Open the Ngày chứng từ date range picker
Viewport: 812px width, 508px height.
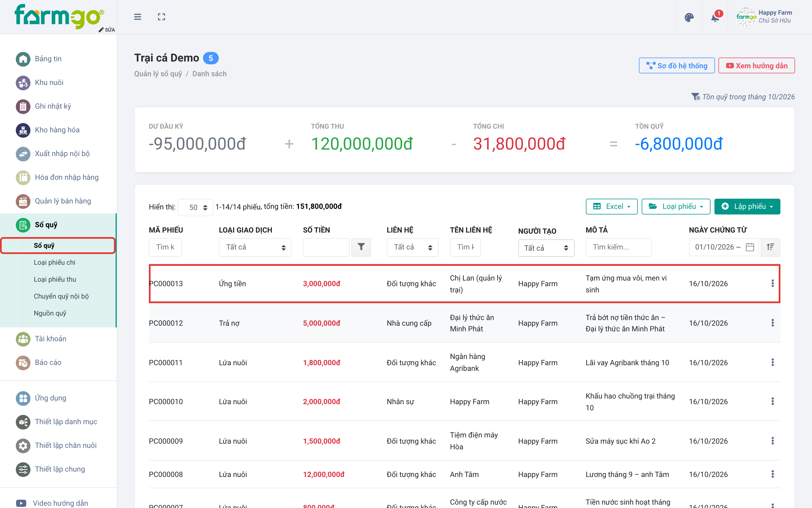(x=724, y=247)
